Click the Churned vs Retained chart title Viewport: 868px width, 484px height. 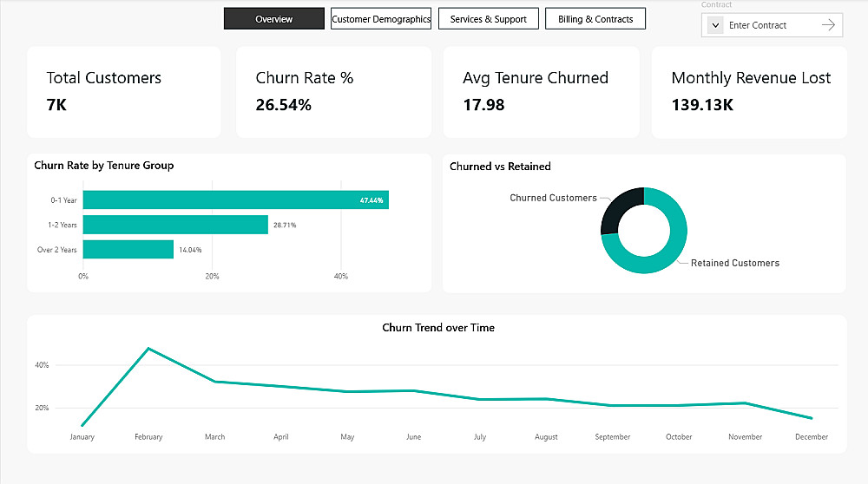[x=500, y=167]
